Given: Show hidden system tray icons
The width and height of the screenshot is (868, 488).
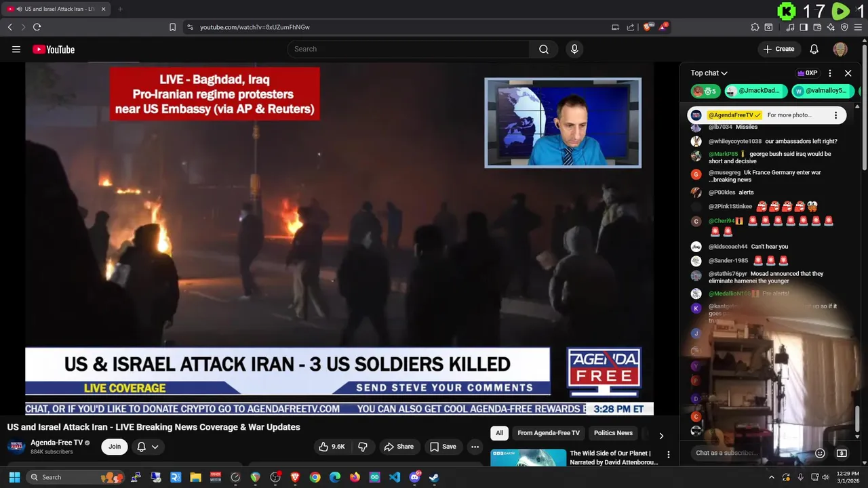Looking at the screenshot, I should [x=772, y=477].
